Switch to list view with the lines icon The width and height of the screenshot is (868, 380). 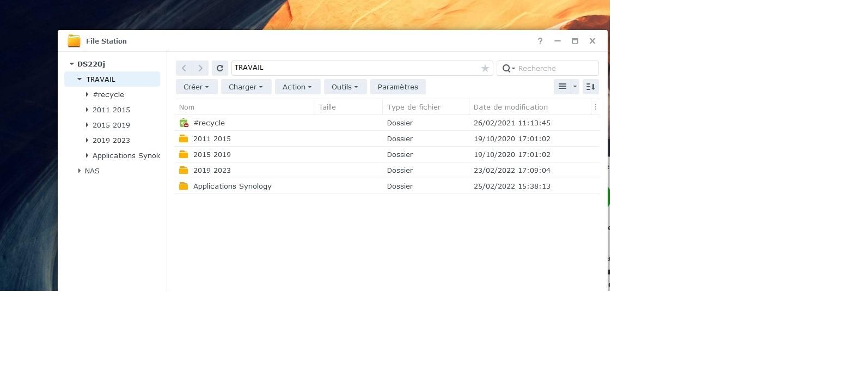[562, 87]
